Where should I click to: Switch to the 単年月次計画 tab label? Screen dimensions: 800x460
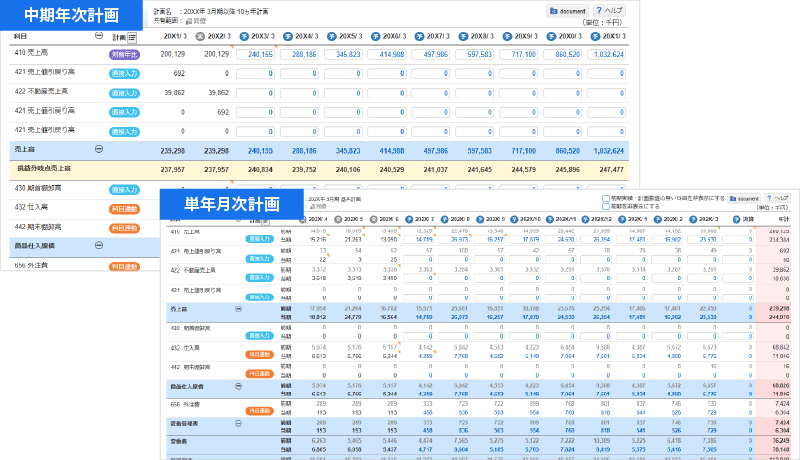[x=230, y=203]
